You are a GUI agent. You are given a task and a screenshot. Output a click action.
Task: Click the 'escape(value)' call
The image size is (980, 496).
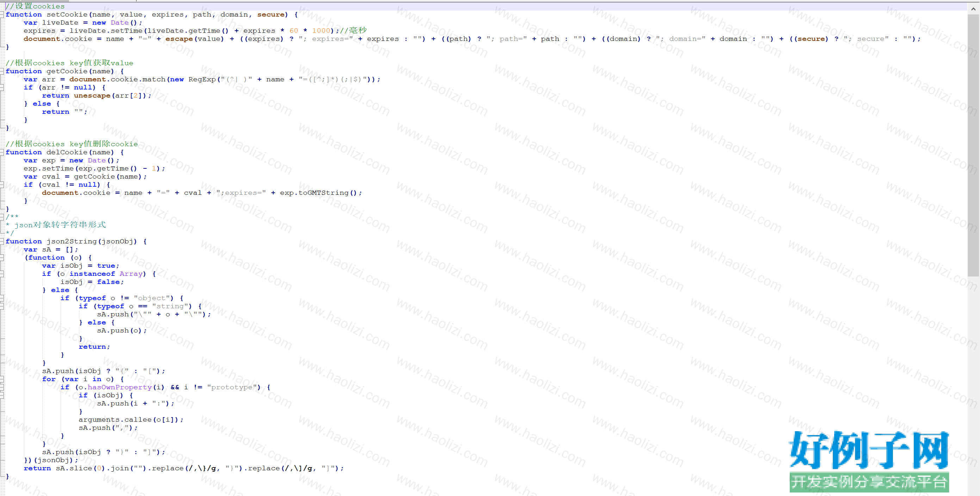[195, 39]
